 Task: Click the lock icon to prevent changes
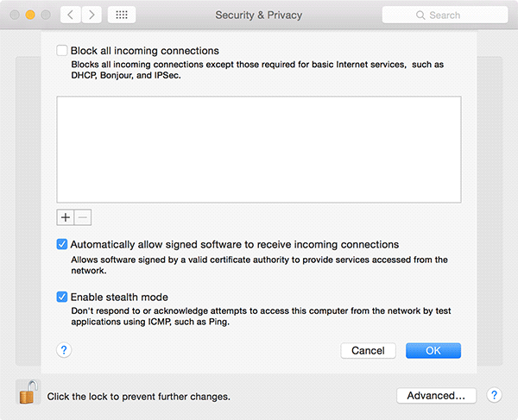pyautogui.click(x=28, y=392)
